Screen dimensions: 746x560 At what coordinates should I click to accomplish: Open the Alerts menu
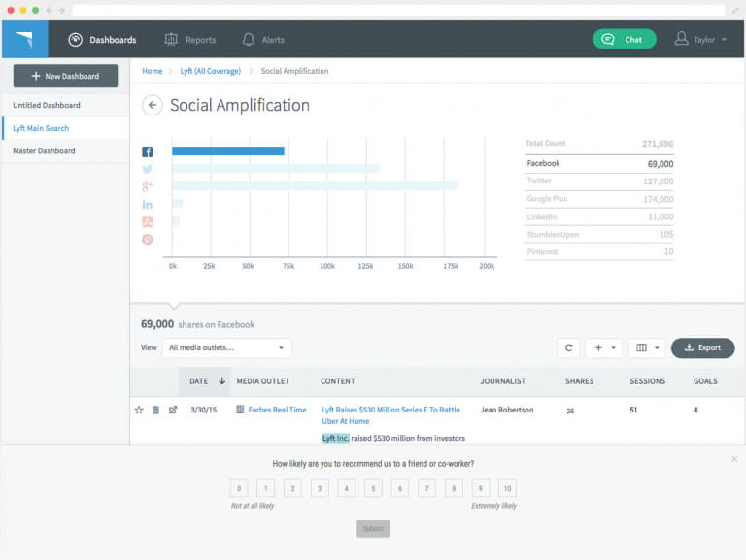263,40
